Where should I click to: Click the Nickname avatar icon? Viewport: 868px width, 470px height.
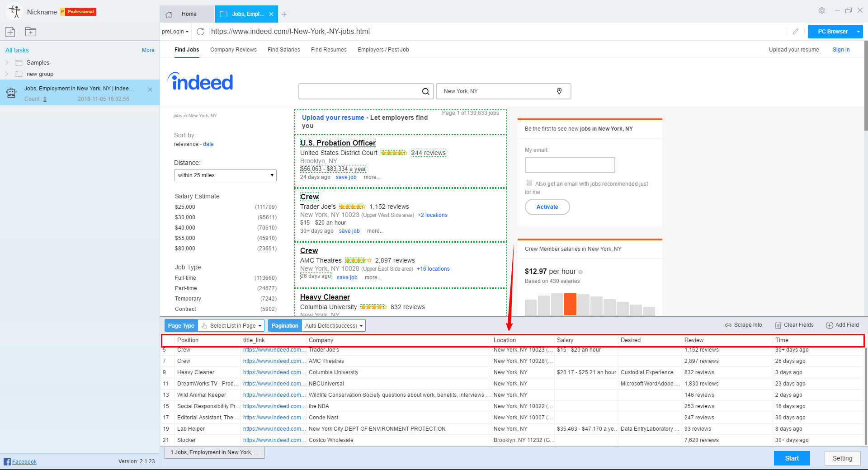coord(14,12)
